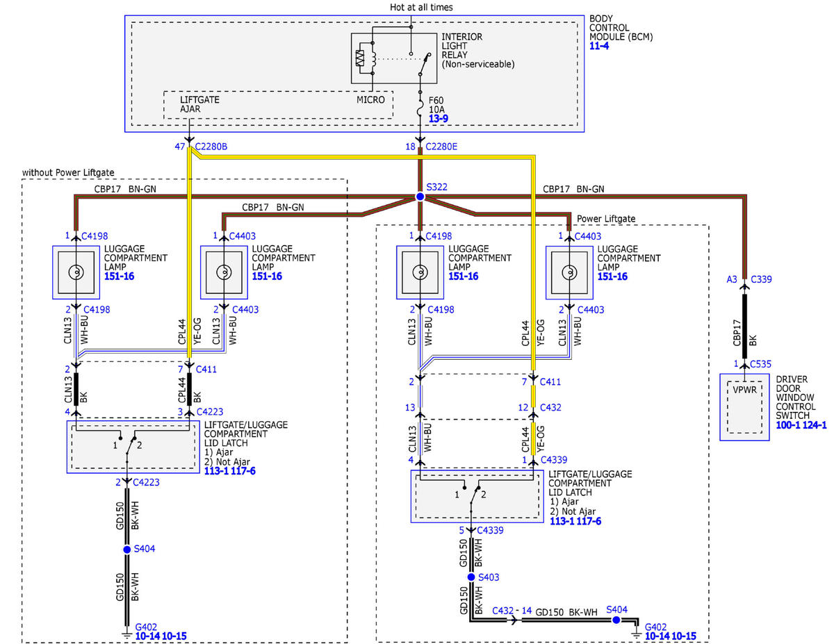Open the 13-9 reference below F60 10A
Image resolution: width=834 pixels, height=644 pixels.
pyautogui.click(x=439, y=119)
